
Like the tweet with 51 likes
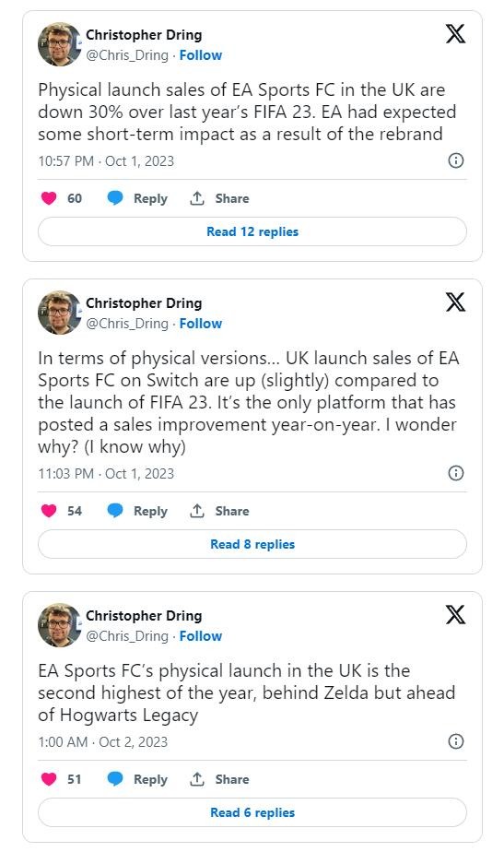pos(49,779)
